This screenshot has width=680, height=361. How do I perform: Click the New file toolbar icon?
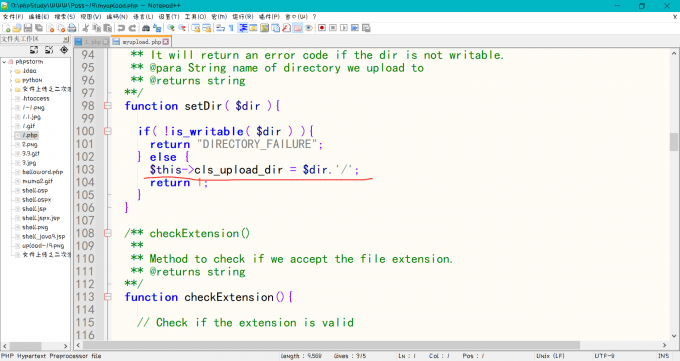(6, 28)
